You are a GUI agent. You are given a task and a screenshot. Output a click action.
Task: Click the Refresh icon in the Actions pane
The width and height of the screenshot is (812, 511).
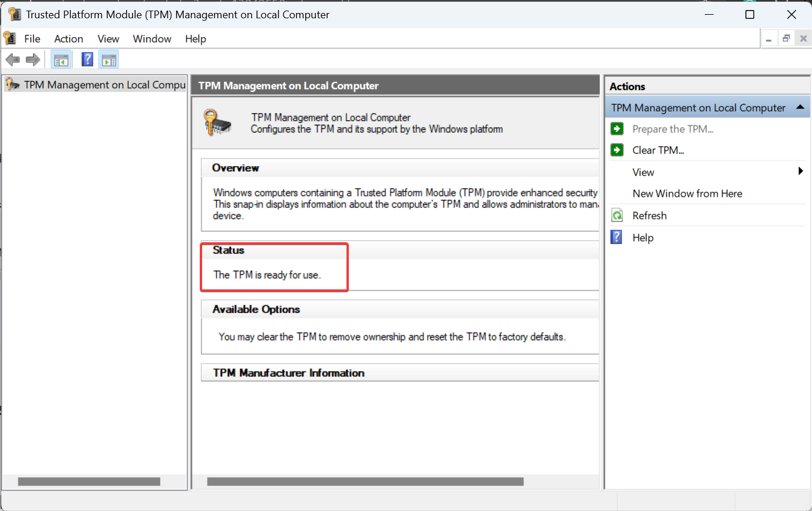click(617, 216)
